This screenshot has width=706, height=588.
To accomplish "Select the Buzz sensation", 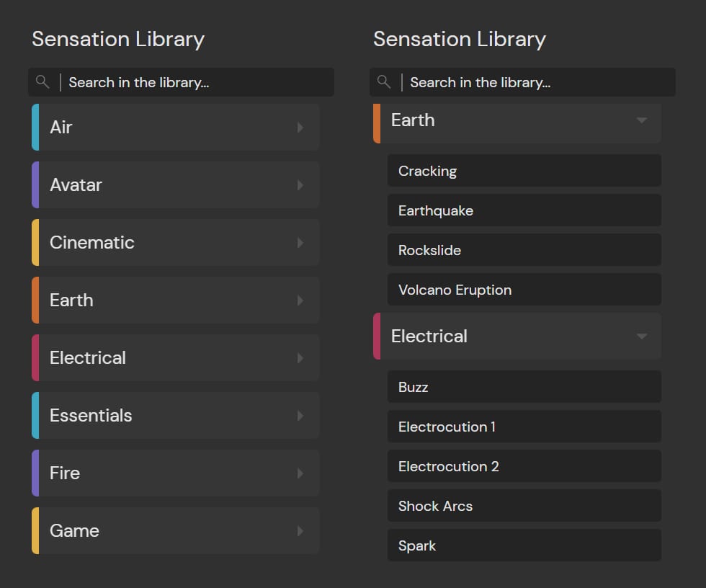I will tap(524, 387).
